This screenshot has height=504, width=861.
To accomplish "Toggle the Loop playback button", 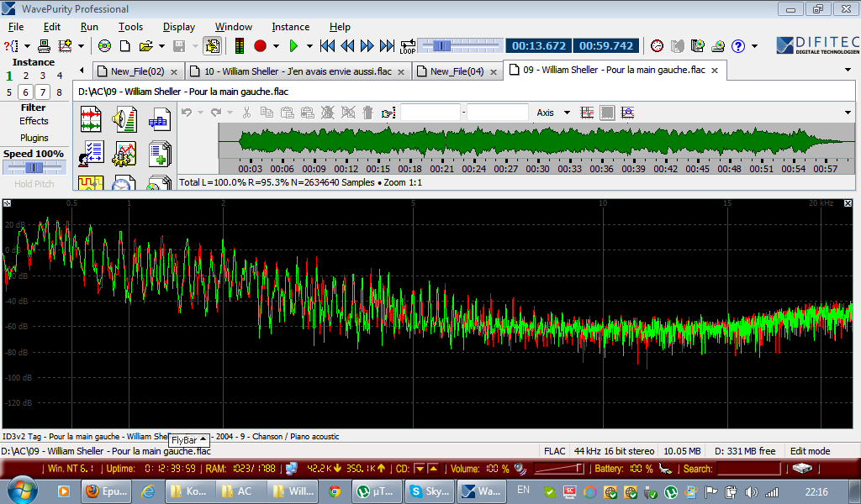I will (x=408, y=46).
